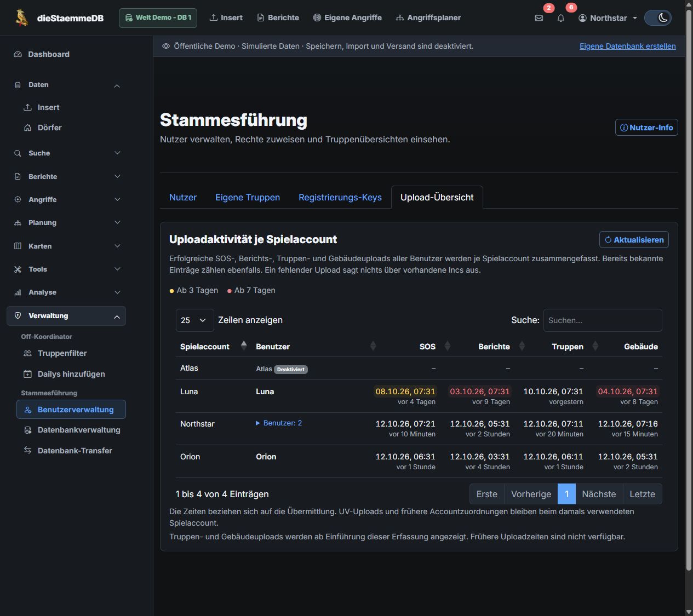Click the Datenbank-Transfer arrows icon

[x=27, y=450]
